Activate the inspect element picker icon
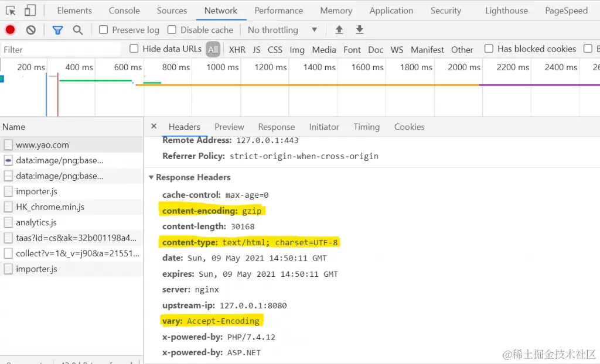Viewport: 600px width, 364px height. (11, 11)
